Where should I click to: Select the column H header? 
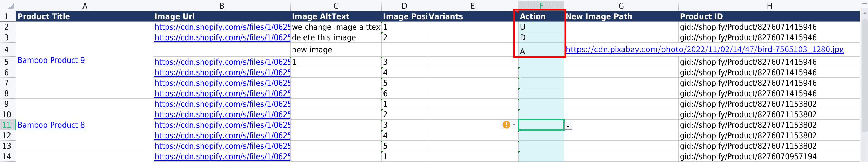[x=769, y=6]
